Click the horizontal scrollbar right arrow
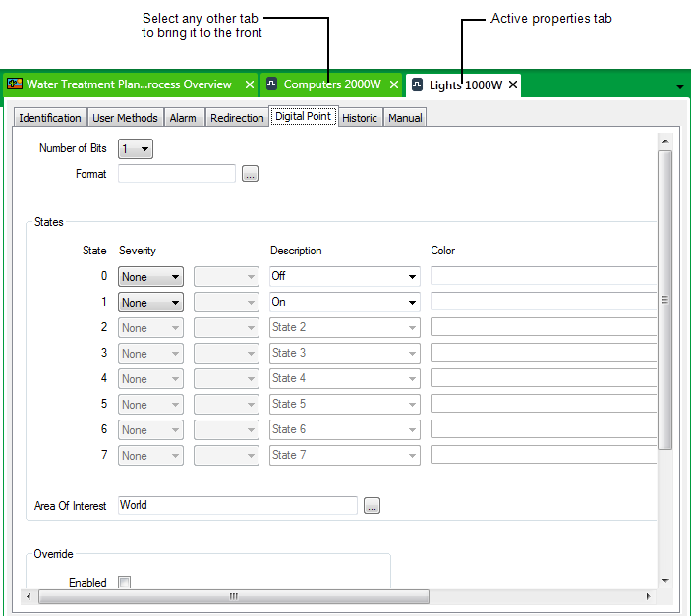 tap(648, 596)
